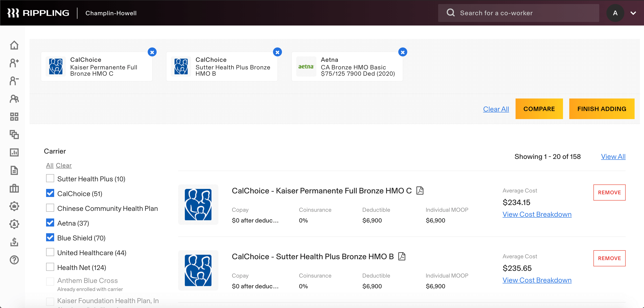Open the user avatar A
The width and height of the screenshot is (644, 308).
(x=615, y=13)
